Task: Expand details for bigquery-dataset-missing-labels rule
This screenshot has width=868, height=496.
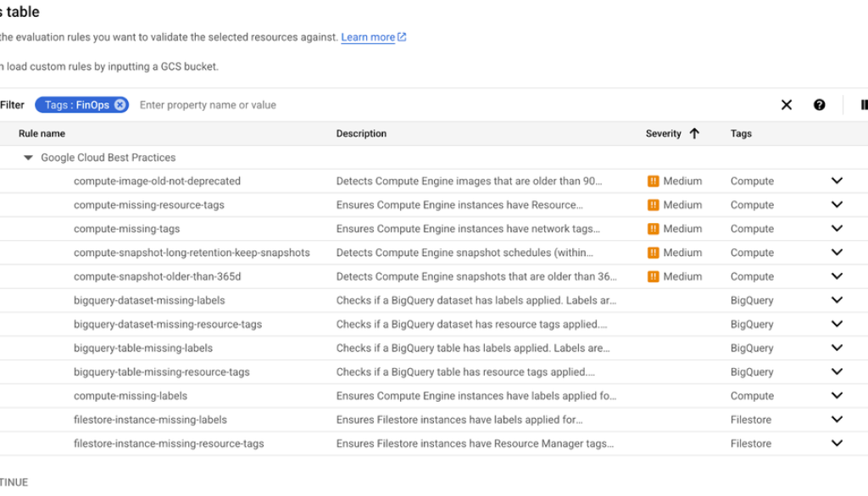Action: pyautogui.click(x=837, y=299)
